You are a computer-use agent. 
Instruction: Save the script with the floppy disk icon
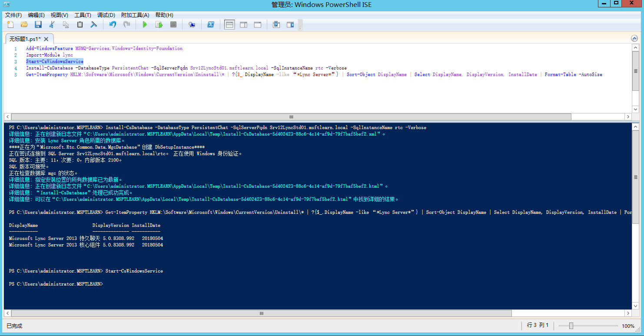pyautogui.click(x=38, y=25)
